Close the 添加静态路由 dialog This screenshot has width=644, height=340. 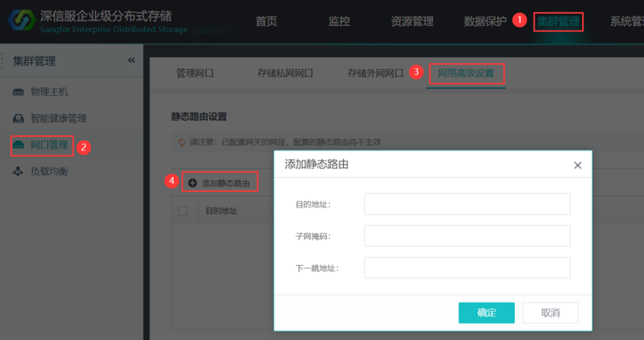pos(578,166)
